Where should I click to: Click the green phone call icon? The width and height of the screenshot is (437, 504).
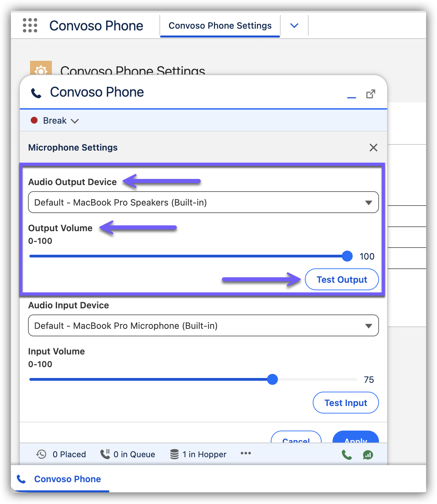tap(347, 454)
